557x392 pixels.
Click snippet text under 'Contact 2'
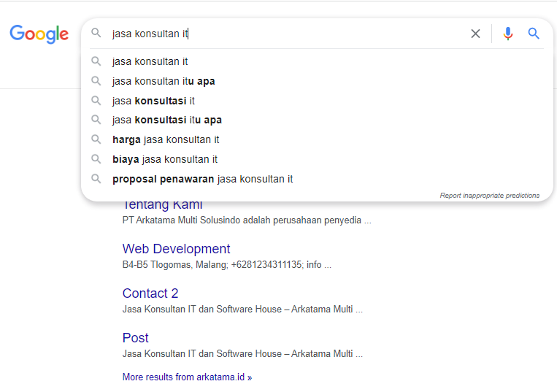tap(242, 310)
